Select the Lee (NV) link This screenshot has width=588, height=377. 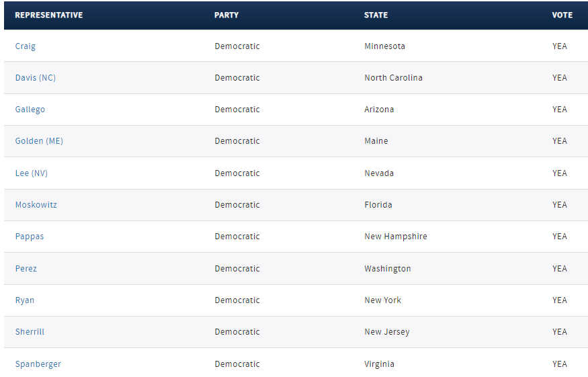[31, 173]
